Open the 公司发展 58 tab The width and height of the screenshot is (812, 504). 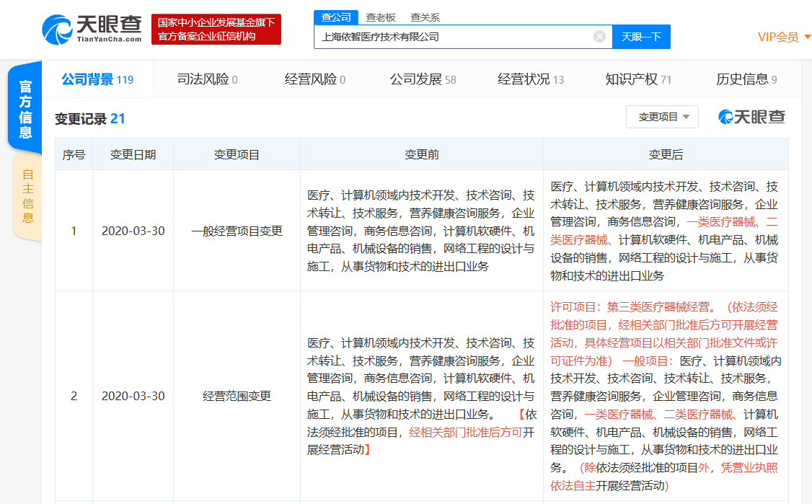pos(423,79)
